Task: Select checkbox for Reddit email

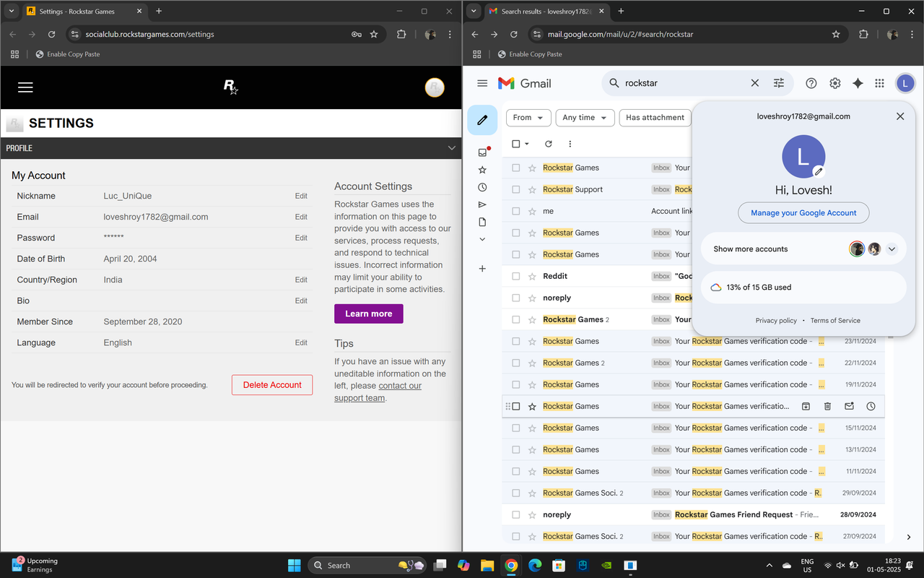Action: click(x=515, y=276)
